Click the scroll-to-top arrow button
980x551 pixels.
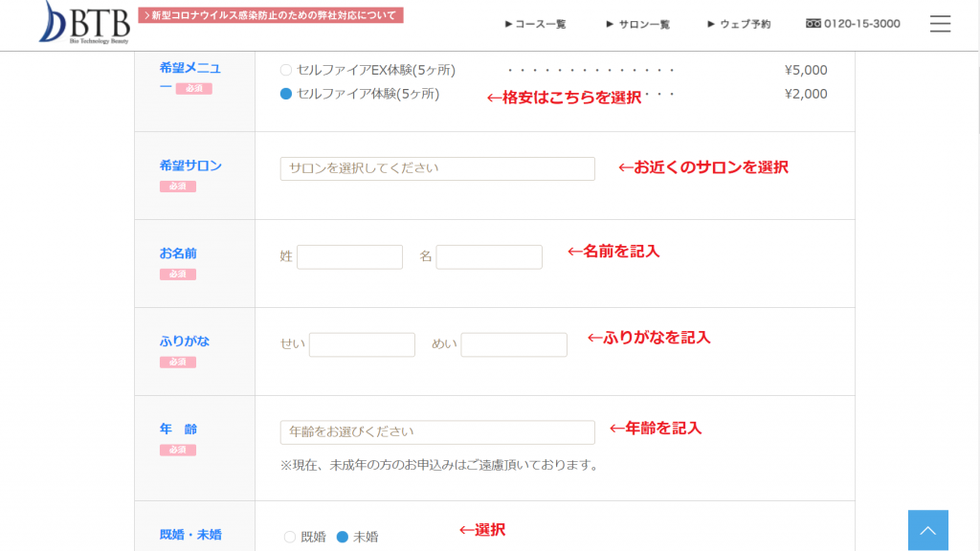pyautogui.click(x=927, y=530)
